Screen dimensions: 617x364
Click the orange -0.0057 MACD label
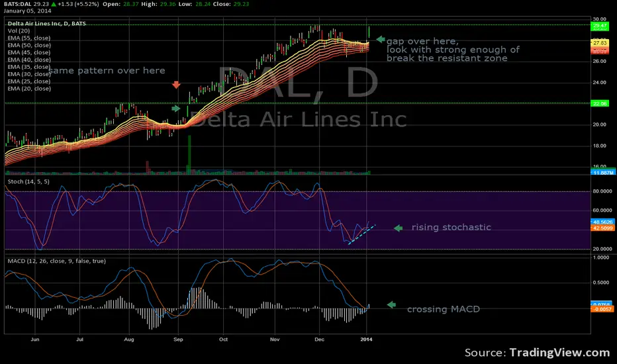pos(602,309)
